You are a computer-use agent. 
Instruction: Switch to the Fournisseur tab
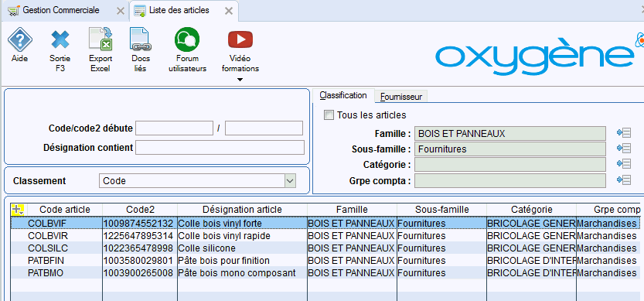pos(400,97)
